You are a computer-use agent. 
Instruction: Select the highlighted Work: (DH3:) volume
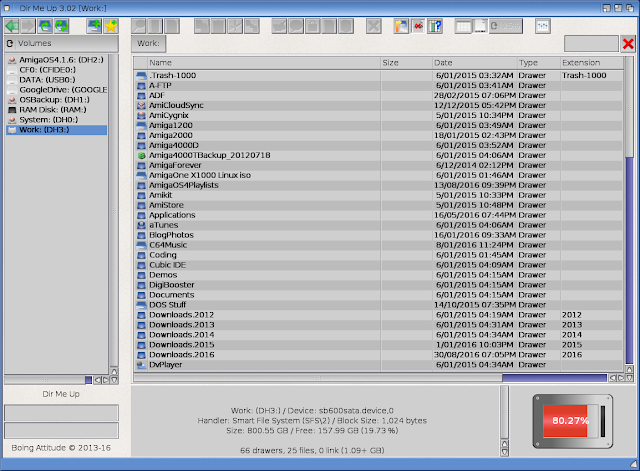click(57, 130)
